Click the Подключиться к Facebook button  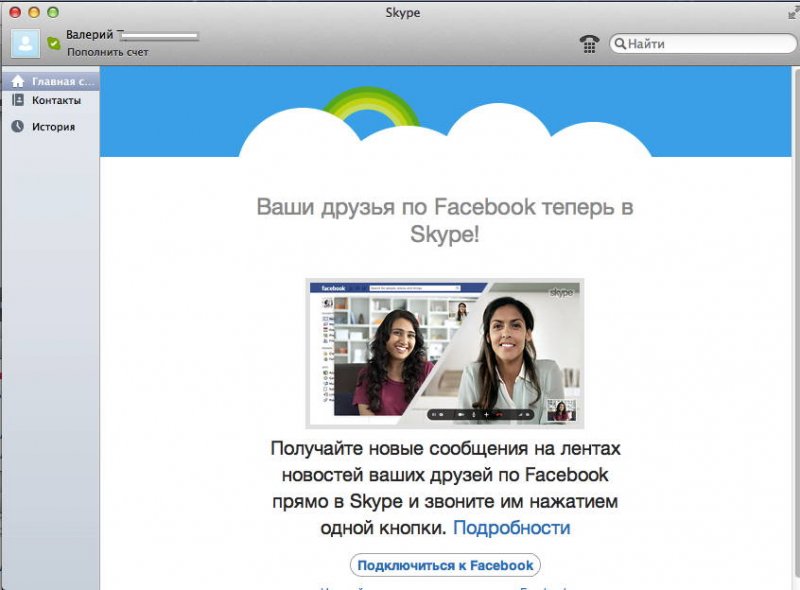pyautogui.click(x=445, y=566)
